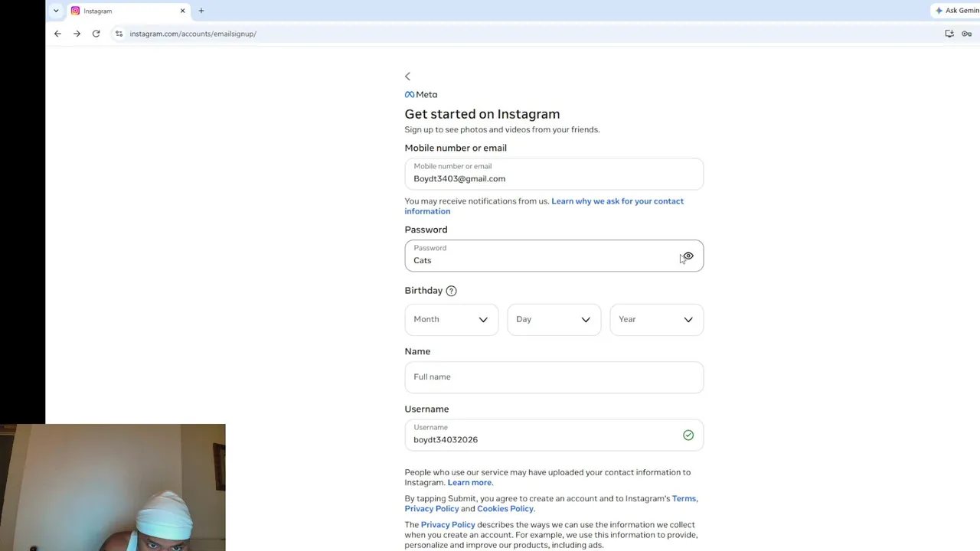
Task: Open the tab search dropdown arrow
Action: 56,11
